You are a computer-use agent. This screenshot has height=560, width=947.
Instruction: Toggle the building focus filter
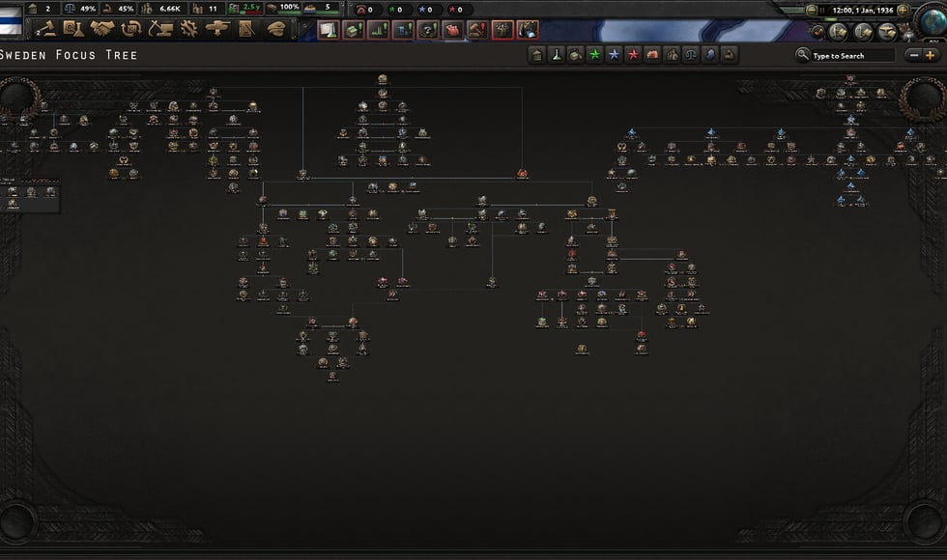tap(537, 55)
